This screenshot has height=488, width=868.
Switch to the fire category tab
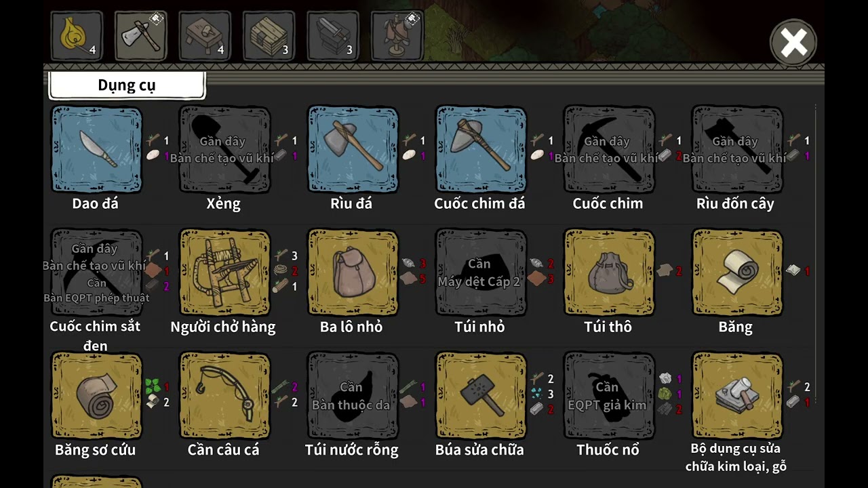coord(77,36)
